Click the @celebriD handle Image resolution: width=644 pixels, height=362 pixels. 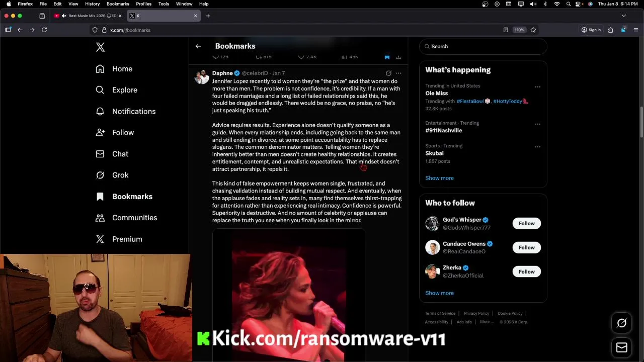[x=255, y=73]
